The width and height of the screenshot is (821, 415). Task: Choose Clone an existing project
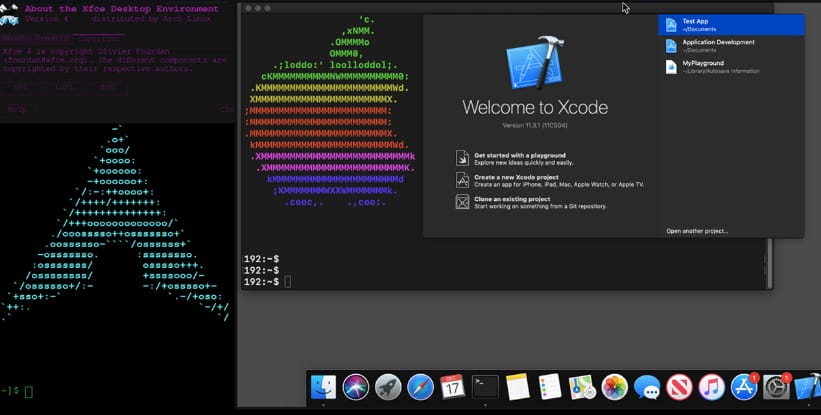[x=531, y=203]
